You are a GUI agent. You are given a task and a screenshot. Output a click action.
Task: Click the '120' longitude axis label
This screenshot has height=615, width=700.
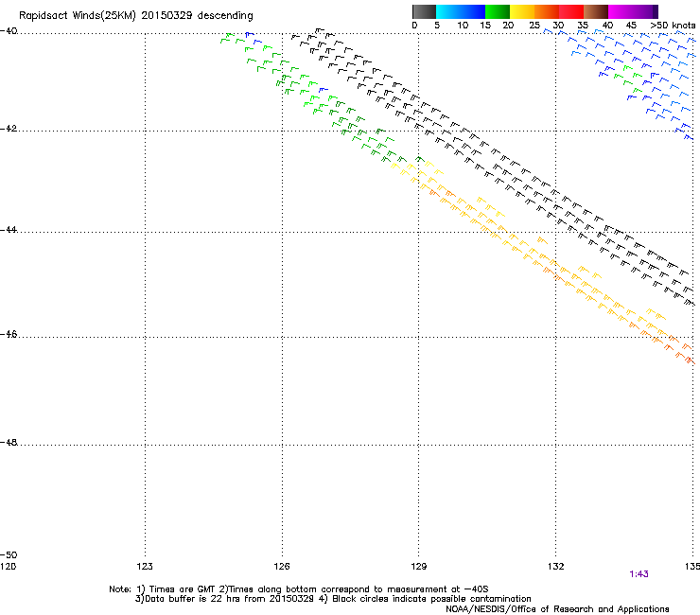click(x=8, y=567)
